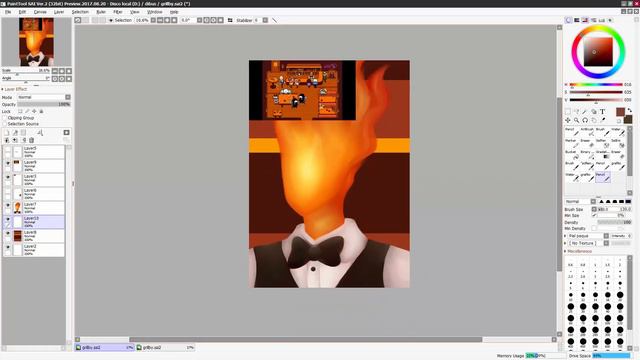This screenshot has width=640, height=360.
Task: Click the undo icon in the toolbar
Action: pyautogui.click(x=78, y=20)
